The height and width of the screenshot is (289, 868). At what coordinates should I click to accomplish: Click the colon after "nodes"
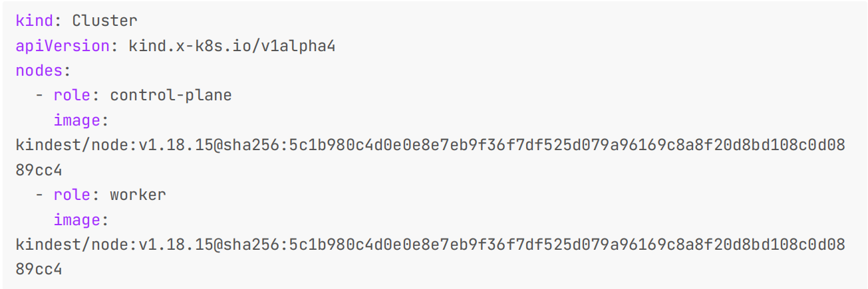click(67, 70)
